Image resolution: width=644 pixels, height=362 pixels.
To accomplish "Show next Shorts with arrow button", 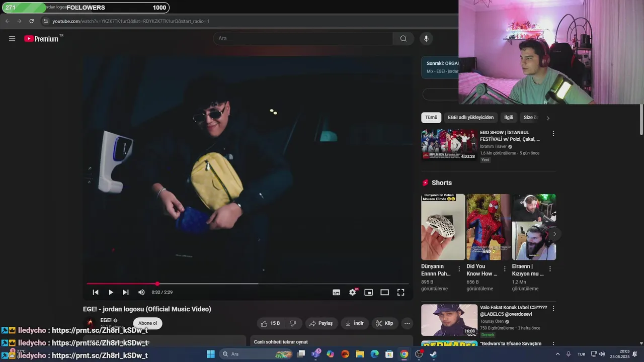I will pyautogui.click(x=554, y=234).
